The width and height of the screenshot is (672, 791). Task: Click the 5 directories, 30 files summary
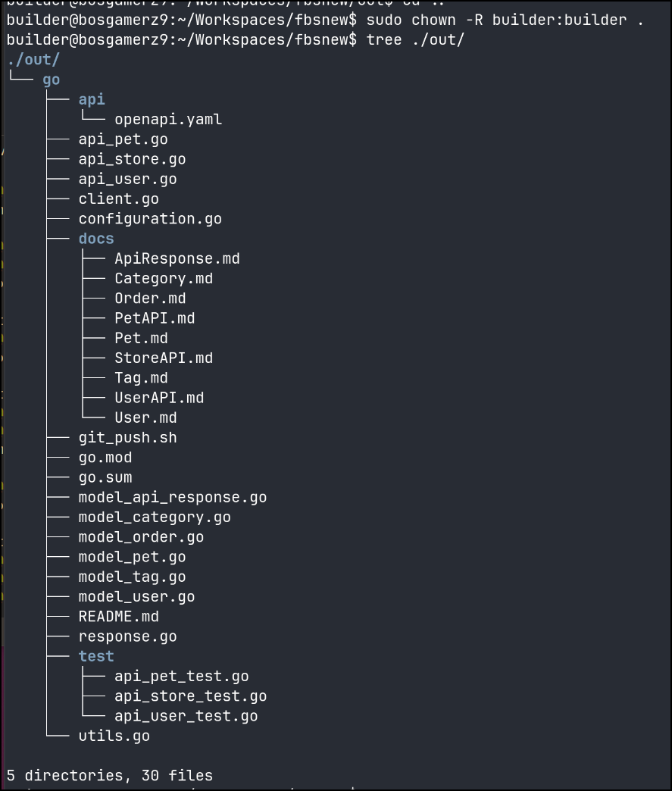pyautogui.click(x=110, y=775)
